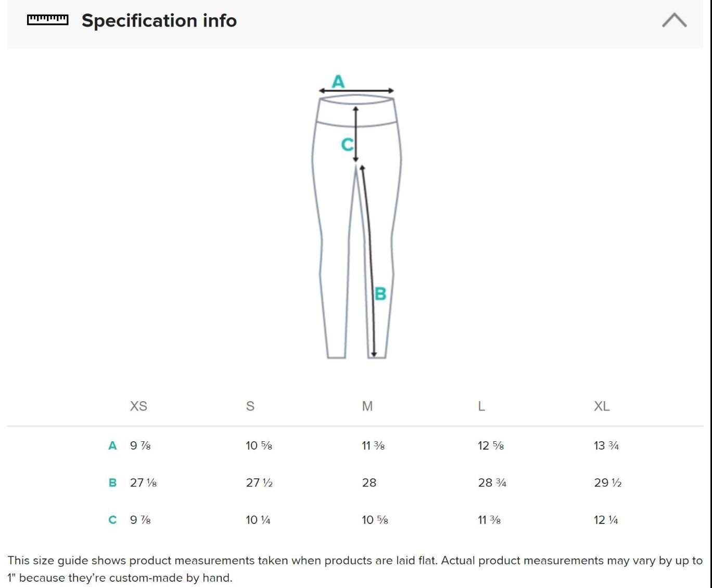Click the teal B row label
The height and width of the screenshot is (588, 712).
tap(112, 483)
